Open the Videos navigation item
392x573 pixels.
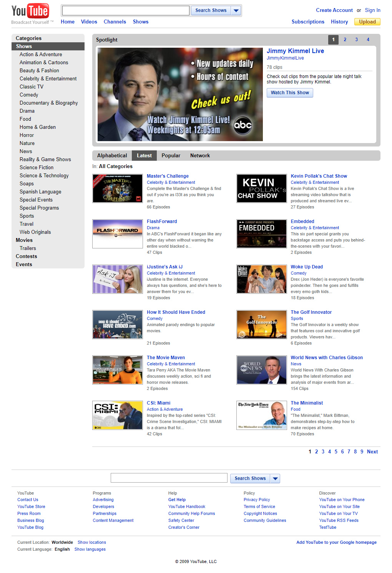pos(89,22)
